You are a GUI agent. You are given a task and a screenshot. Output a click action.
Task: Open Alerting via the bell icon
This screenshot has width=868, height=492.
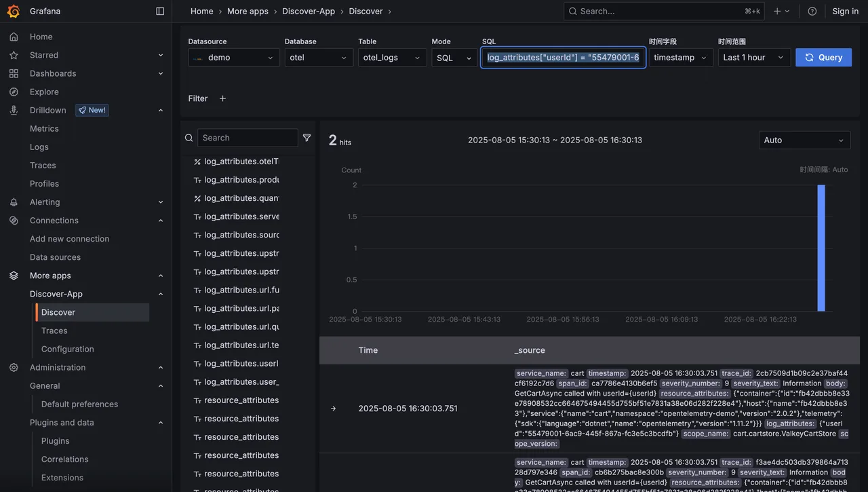14,202
